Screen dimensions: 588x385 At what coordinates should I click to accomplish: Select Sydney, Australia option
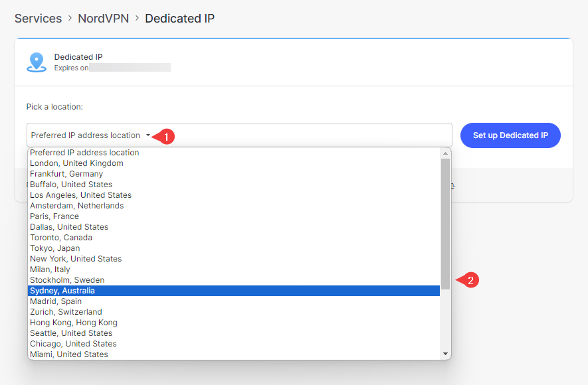(x=62, y=291)
